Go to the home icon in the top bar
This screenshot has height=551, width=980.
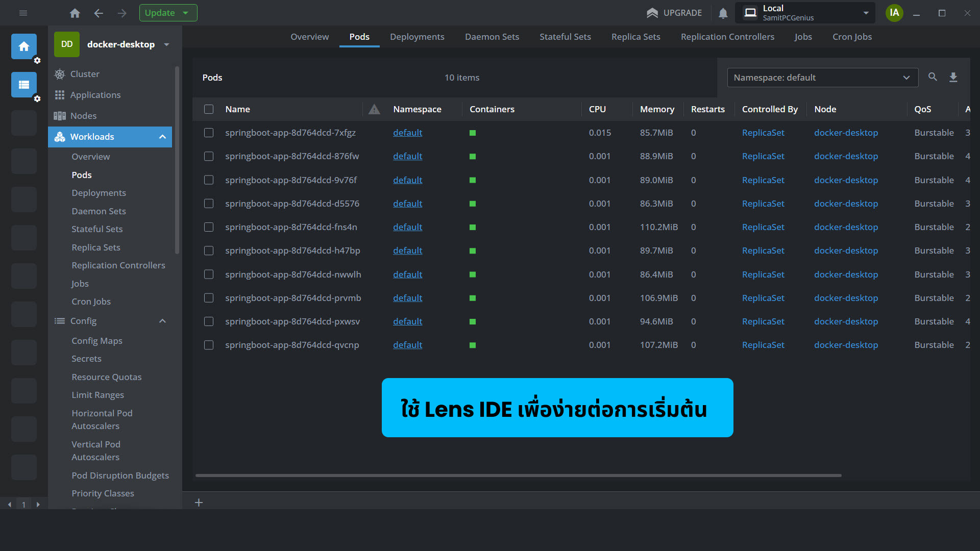tap(75, 13)
